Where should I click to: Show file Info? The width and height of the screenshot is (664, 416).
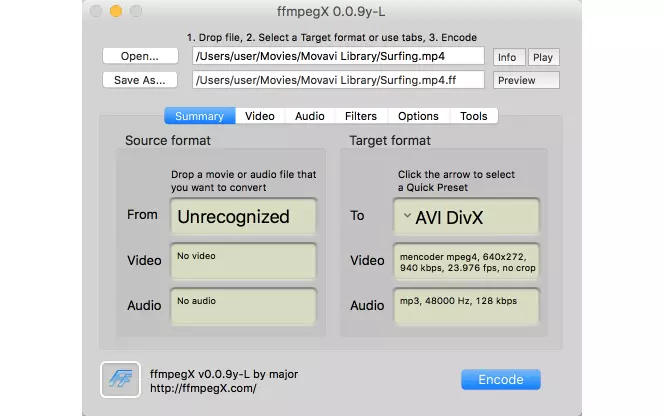(509, 57)
